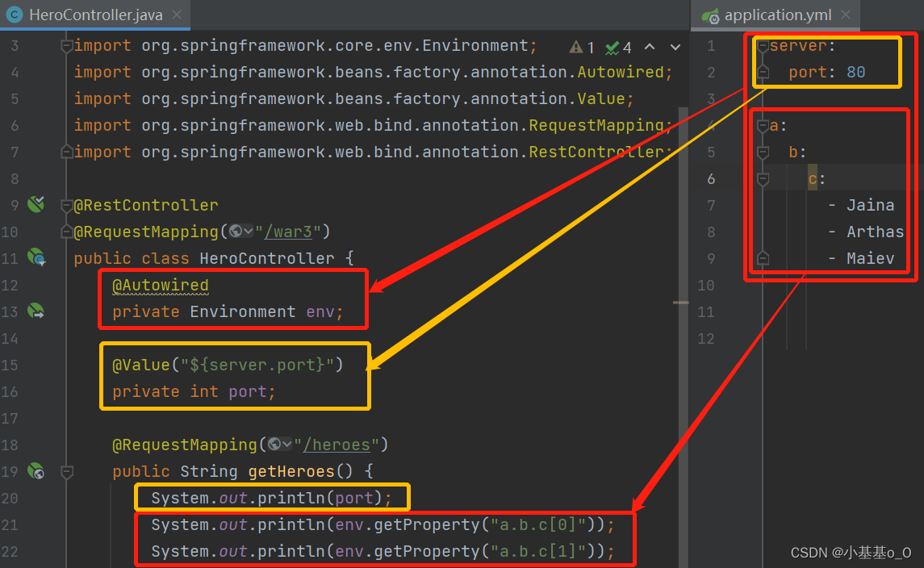Collapse the 'b' key in application.yml
The image size is (924, 568).
pyautogui.click(x=763, y=152)
